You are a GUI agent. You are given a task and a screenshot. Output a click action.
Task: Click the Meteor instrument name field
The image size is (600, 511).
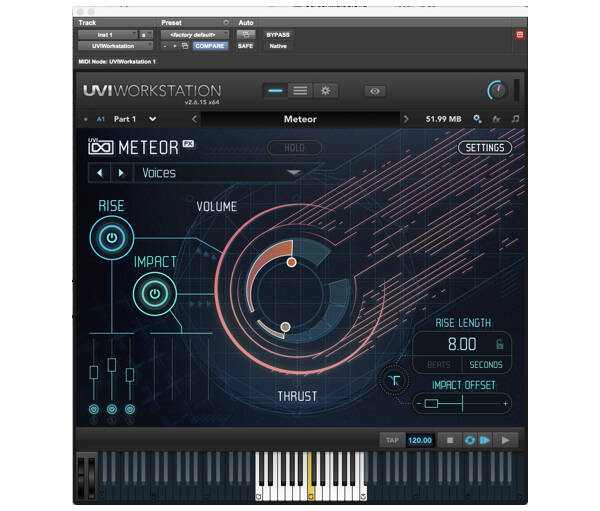300,119
